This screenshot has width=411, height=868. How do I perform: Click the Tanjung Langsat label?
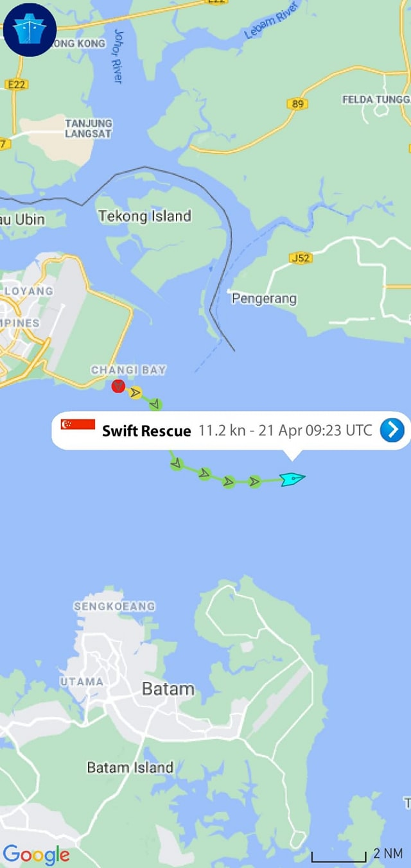[x=88, y=128]
